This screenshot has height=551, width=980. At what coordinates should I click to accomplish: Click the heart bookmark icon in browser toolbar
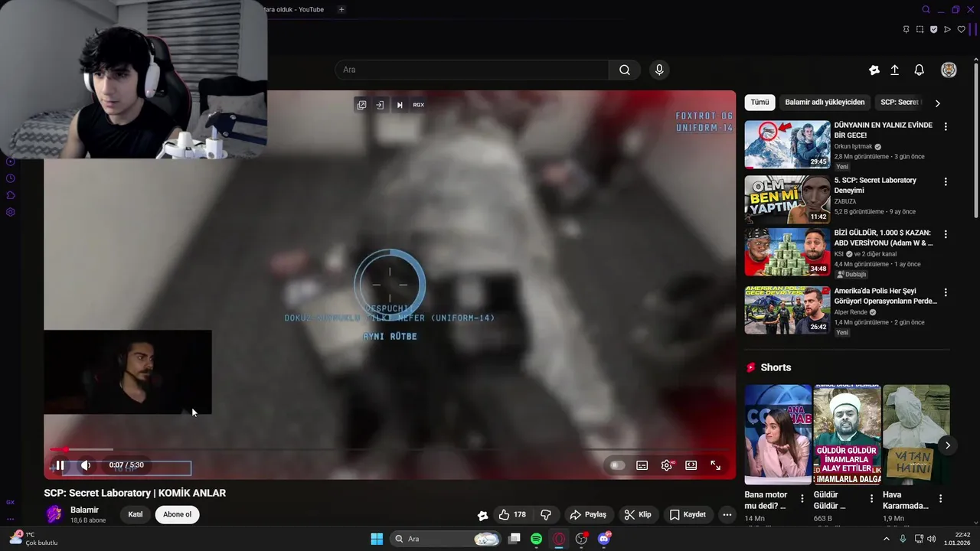tap(961, 30)
